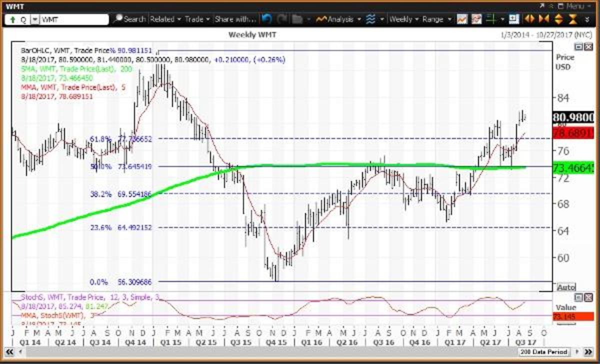Image resolution: width=600 pixels, height=364 pixels.
Task: Click the Share with... button
Action: pos(234,19)
